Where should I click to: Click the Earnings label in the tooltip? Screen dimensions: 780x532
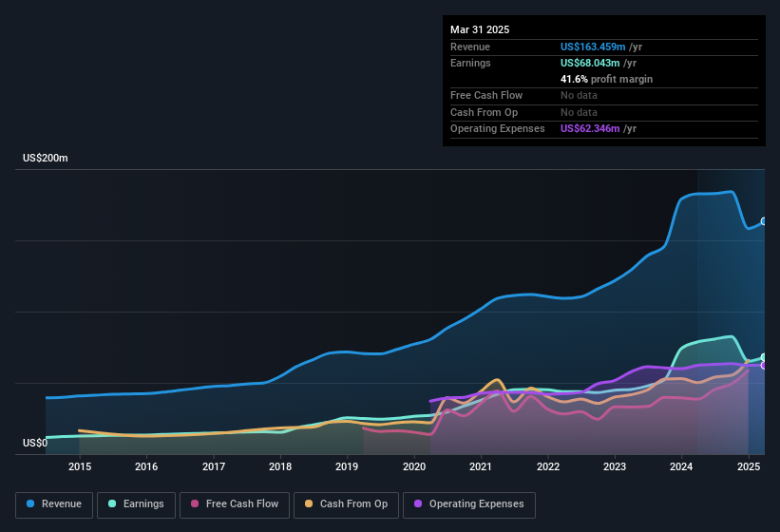(x=470, y=63)
